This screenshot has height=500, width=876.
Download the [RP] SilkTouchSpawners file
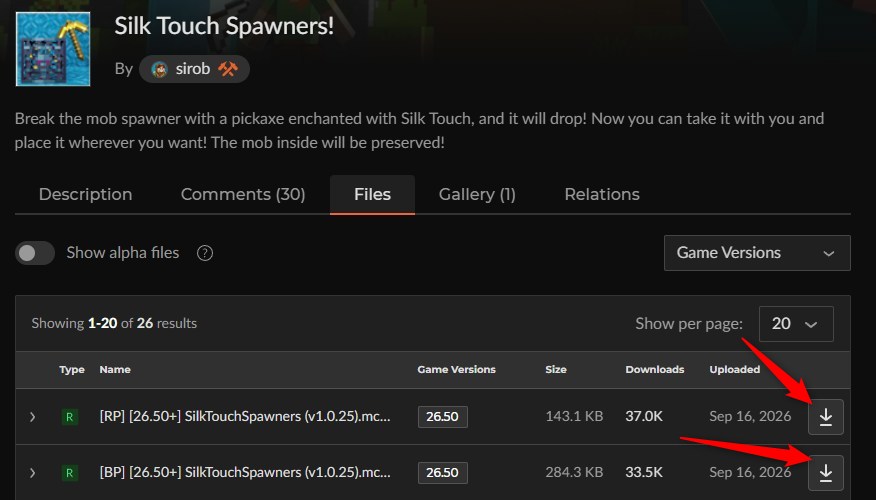click(x=826, y=417)
